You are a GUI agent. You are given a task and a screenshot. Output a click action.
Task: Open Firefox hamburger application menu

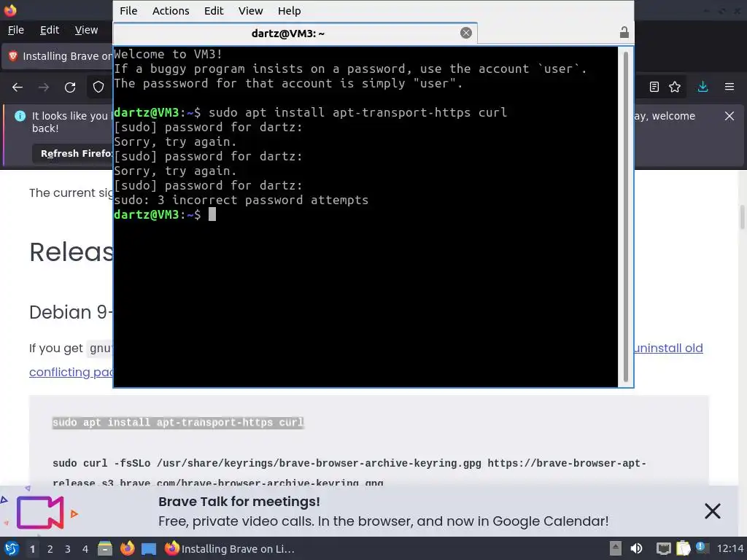pos(729,87)
